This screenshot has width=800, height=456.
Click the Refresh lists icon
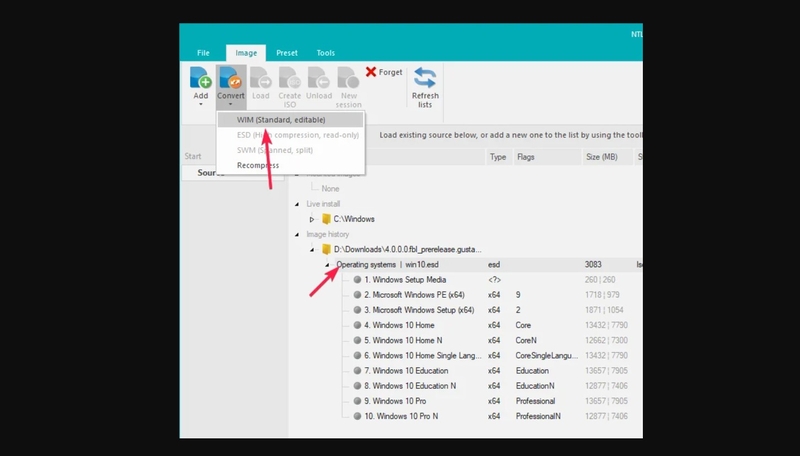tap(425, 78)
